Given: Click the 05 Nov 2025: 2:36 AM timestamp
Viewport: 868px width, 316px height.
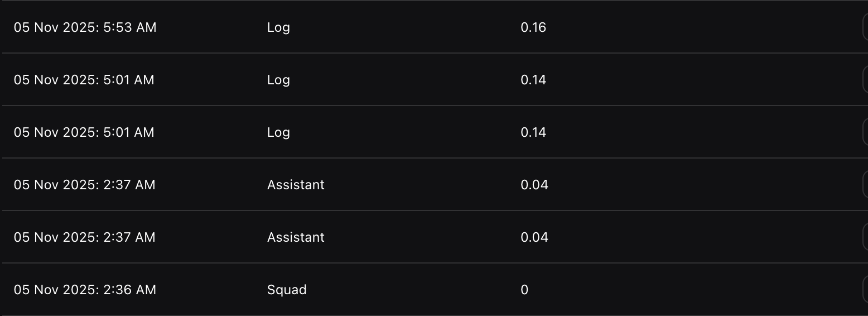Looking at the screenshot, I should (85, 290).
